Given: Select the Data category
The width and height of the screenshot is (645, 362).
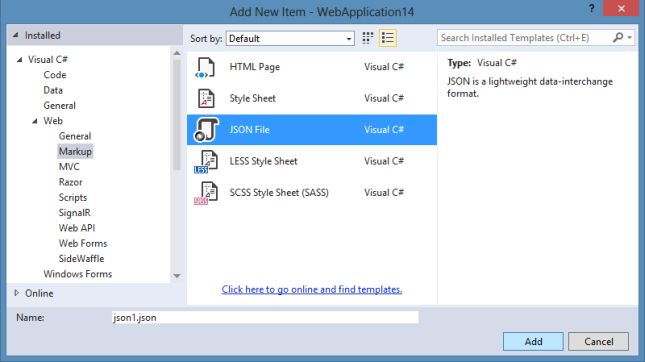Looking at the screenshot, I should [x=53, y=90].
